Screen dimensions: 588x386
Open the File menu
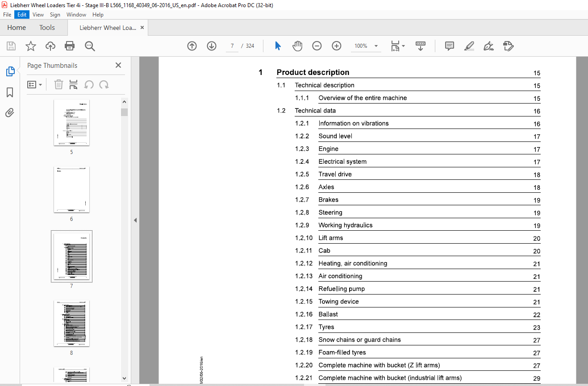click(7, 15)
